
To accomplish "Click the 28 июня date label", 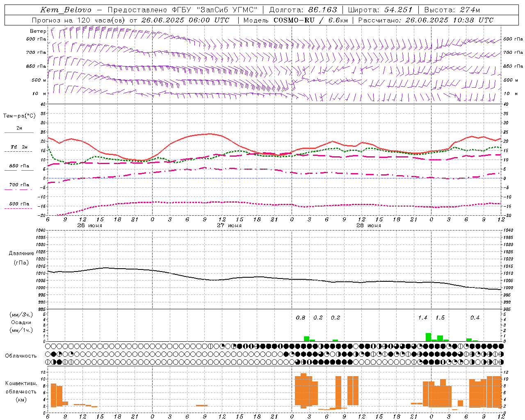I will [x=369, y=226].
